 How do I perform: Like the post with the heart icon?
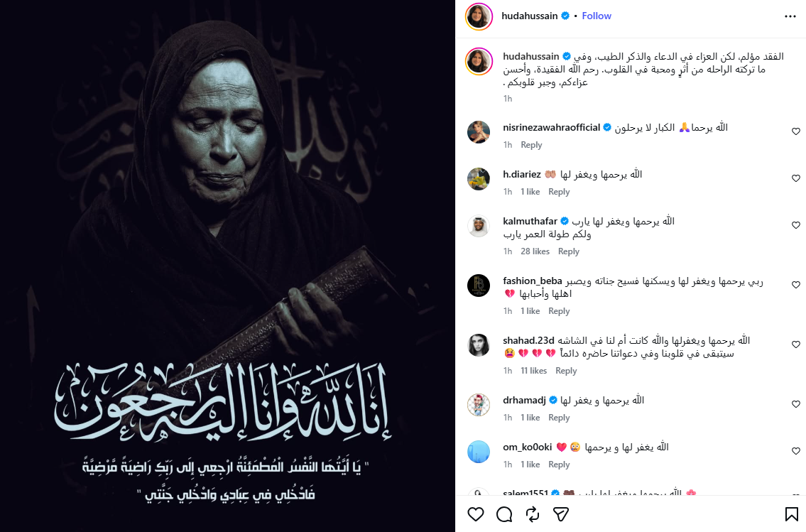476,514
